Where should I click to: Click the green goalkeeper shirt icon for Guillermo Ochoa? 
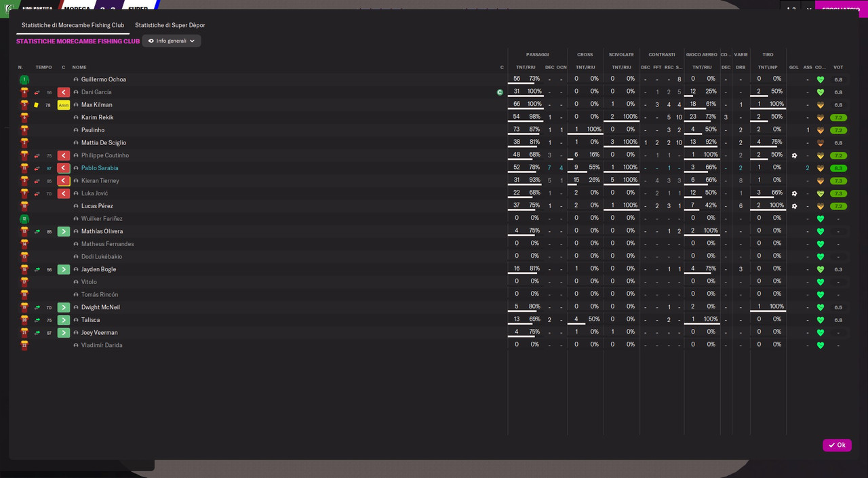click(24, 79)
